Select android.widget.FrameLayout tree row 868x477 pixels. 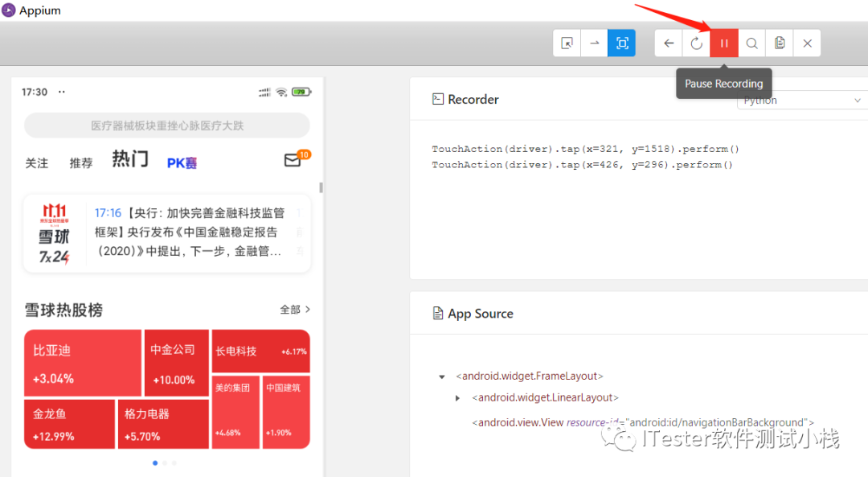click(x=529, y=376)
